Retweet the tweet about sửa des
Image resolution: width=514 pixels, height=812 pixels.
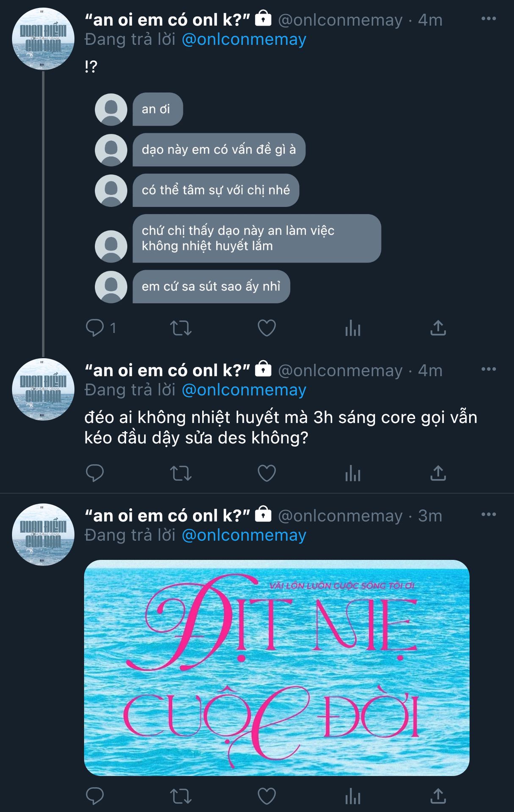pos(181,473)
